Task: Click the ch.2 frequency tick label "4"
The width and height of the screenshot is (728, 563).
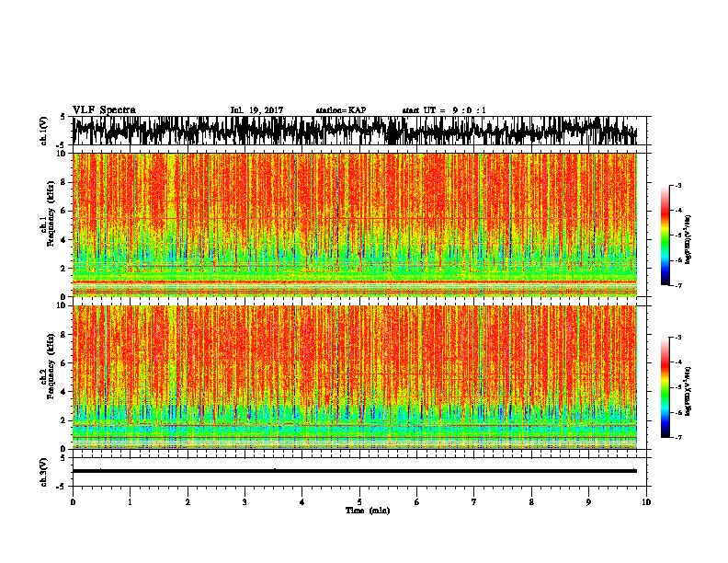Action: pyautogui.click(x=63, y=392)
